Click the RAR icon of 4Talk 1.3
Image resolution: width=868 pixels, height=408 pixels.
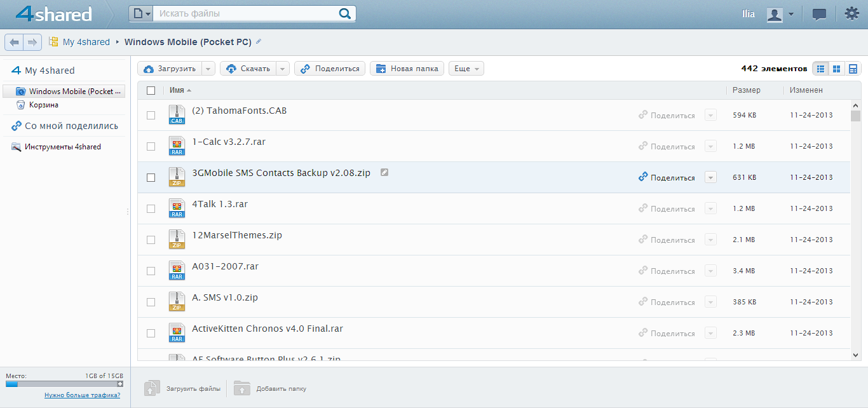click(177, 208)
